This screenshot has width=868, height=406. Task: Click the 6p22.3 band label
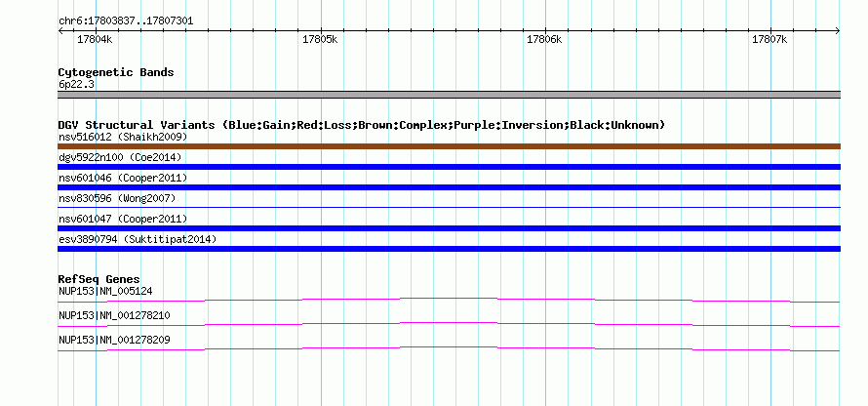76,84
